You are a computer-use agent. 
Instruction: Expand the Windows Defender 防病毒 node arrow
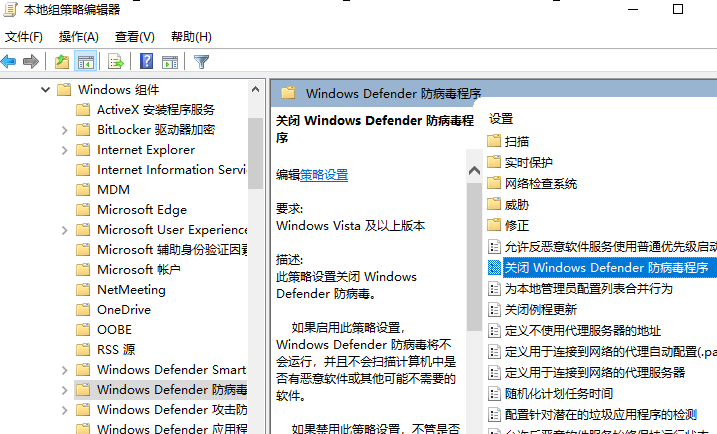(64, 390)
